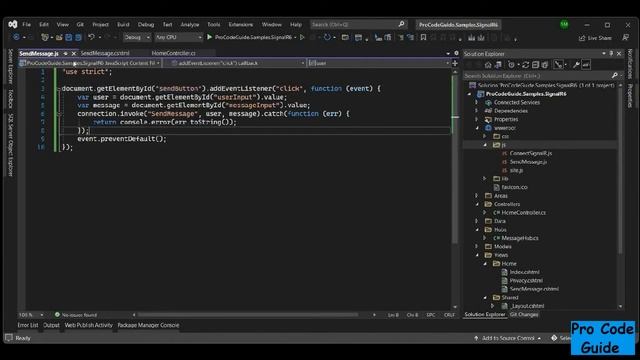640x360 pixels.
Task: Click the CRLF line ending indicator
Action: (x=449, y=315)
